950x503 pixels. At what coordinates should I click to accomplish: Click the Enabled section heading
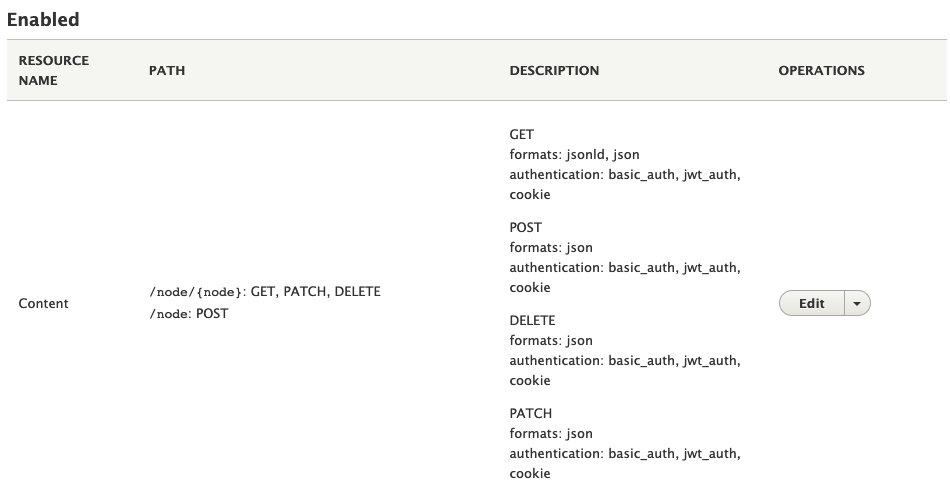coord(43,19)
